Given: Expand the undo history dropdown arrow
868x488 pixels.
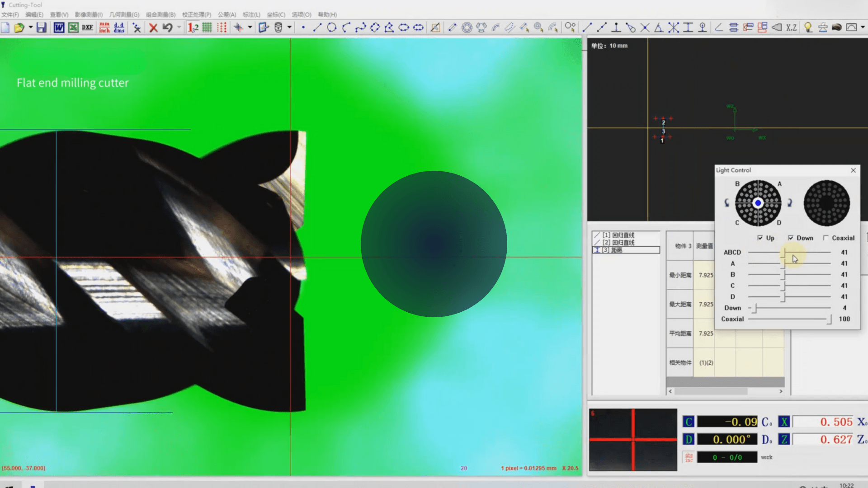Looking at the screenshot, I should coord(179,28).
